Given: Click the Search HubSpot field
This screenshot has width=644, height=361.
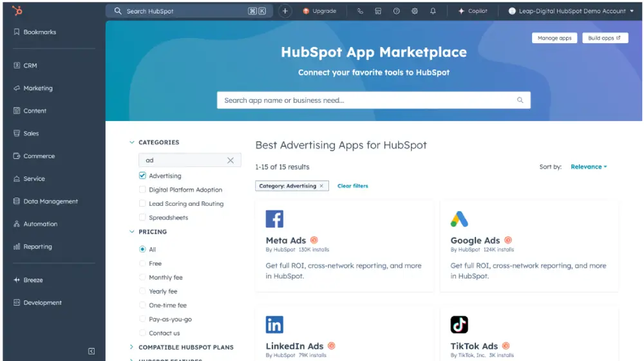Looking at the screenshot, I should click(x=189, y=11).
